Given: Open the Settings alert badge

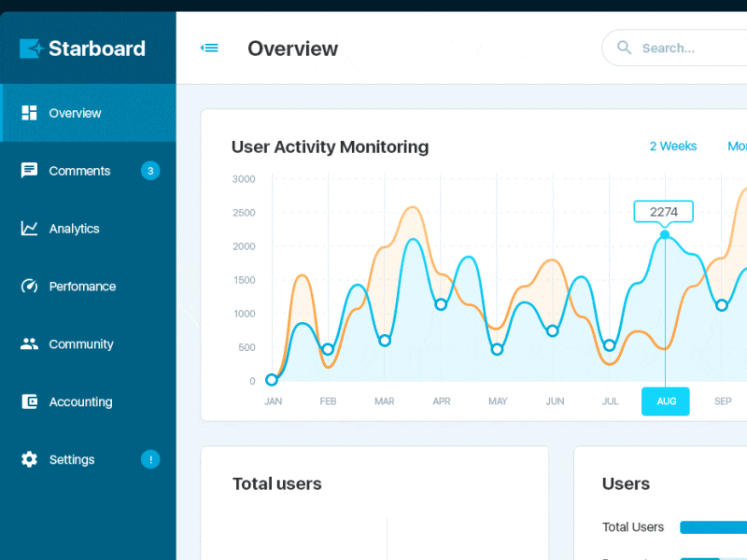Looking at the screenshot, I should [150, 459].
